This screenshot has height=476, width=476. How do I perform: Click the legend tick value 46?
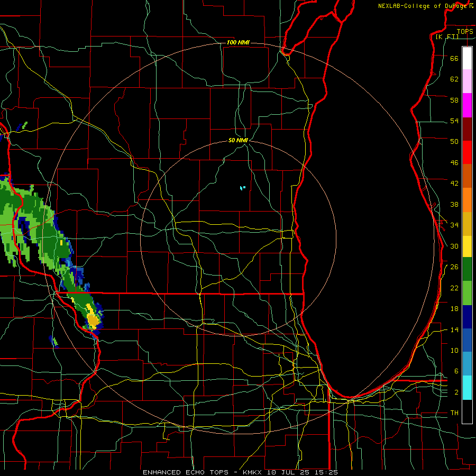tap(454, 163)
